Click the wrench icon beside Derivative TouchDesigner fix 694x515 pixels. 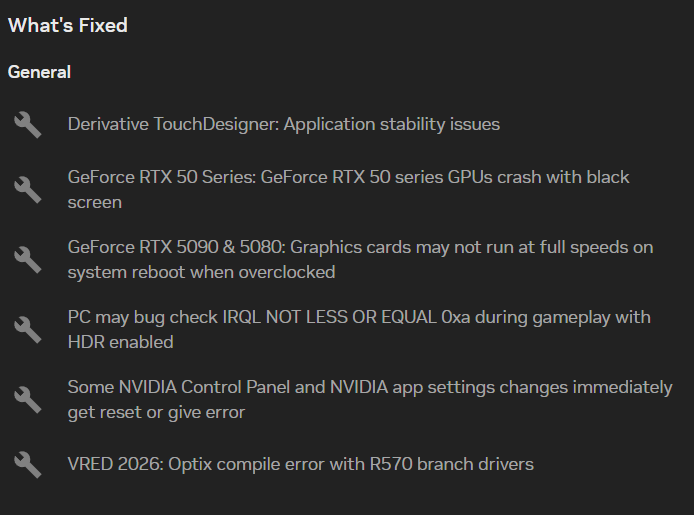click(28, 125)
